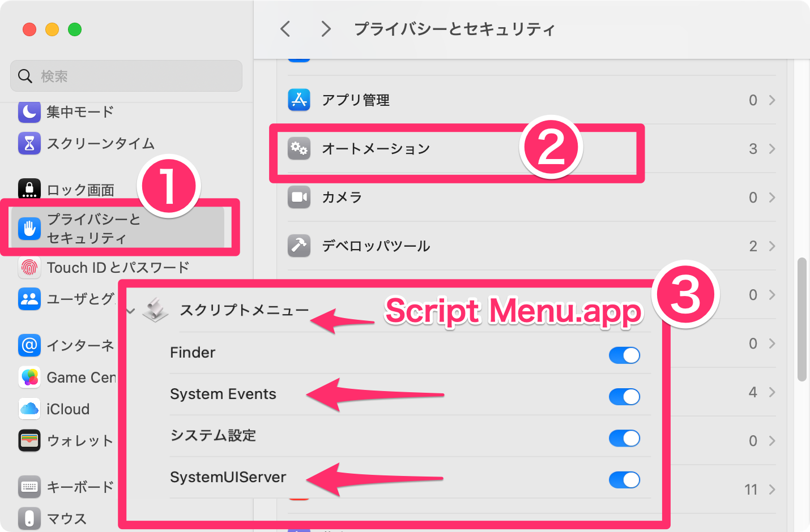Click the Finder entry label
This screenshot has height=532, width=810.
[193, 353]
